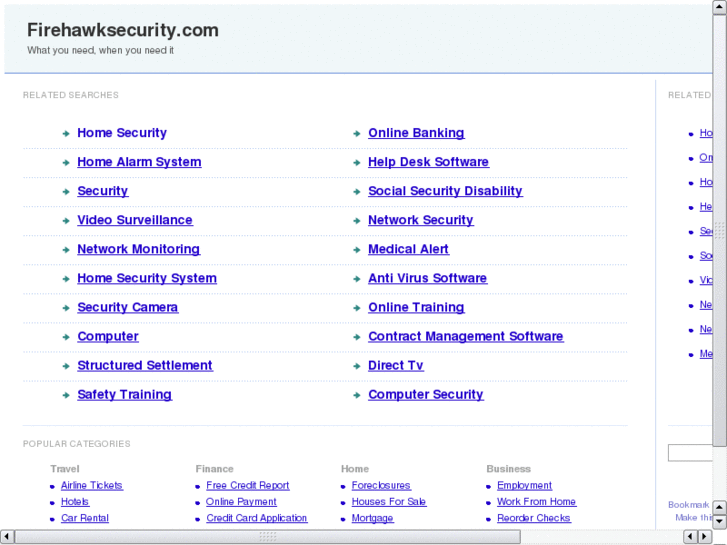Open the Foreclosures category link
Viewport: 727px width, 545px height.
pyautogui.click(x=381, y=486)
